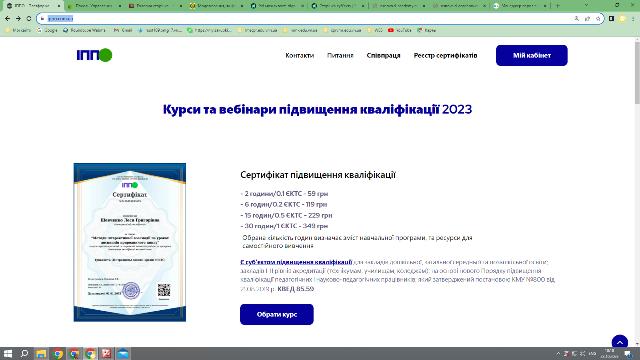This screenshot has width=640, height=360.
Task: Go back to the previous page
Action: tap(8, 19)
